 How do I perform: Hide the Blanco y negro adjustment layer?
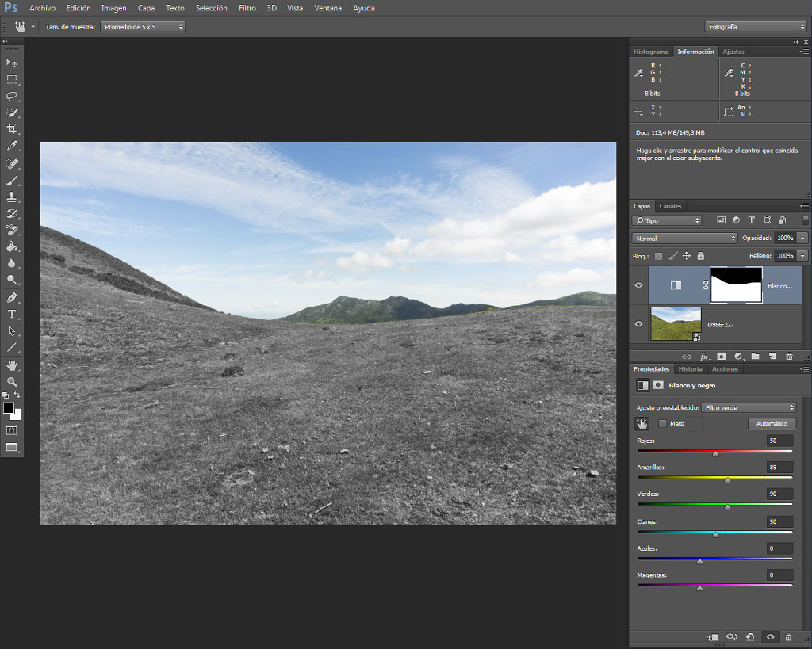point(638,285)
